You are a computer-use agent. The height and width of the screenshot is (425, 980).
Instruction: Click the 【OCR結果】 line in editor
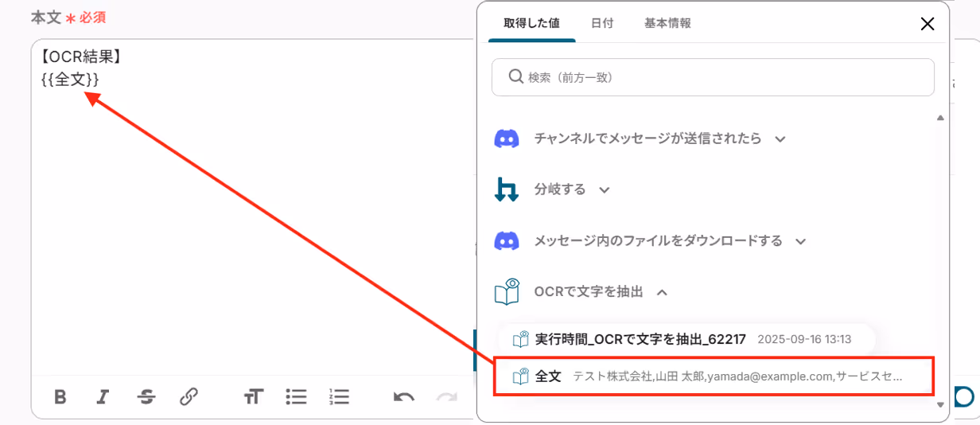[80, 57]
